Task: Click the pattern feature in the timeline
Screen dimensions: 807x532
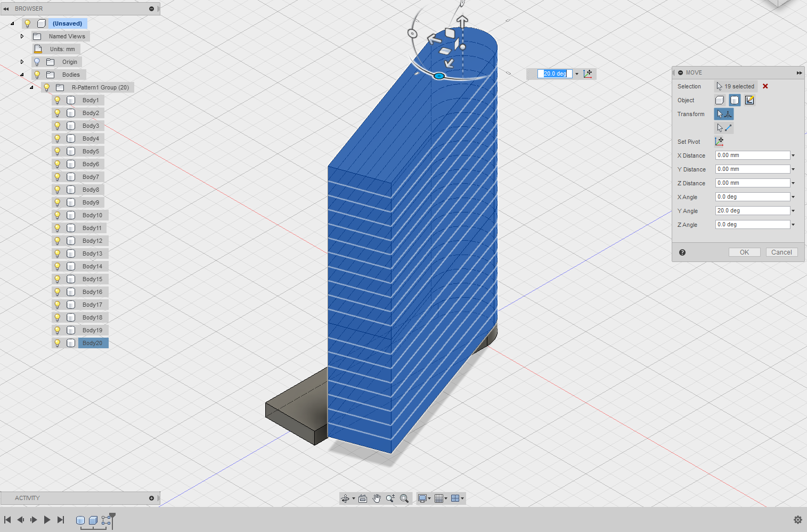Action: click(x=106, y=520)
